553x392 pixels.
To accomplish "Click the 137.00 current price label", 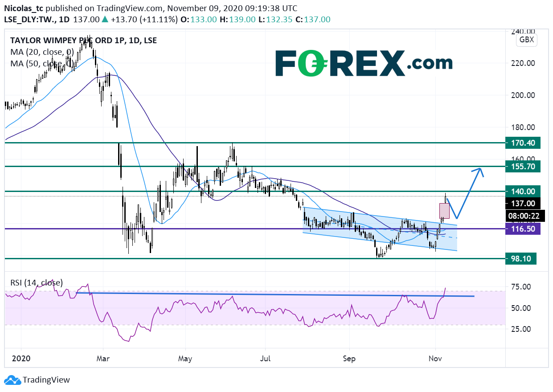I will [523, 204].
